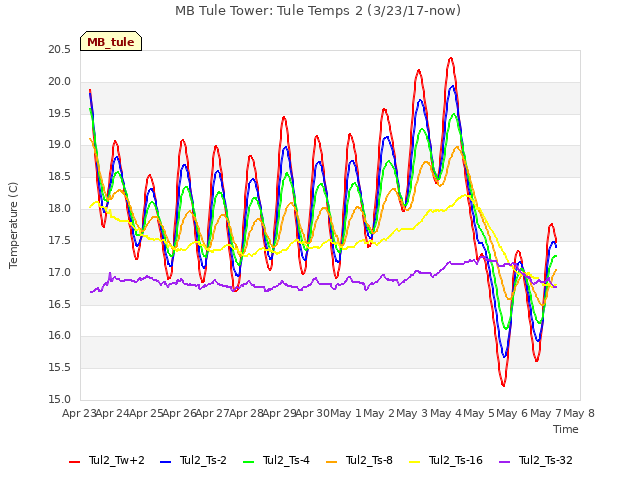Click the red Tul2_Tw+2 legend swatch
Viewport: 640px width, 480px height.
pos(75,462)
